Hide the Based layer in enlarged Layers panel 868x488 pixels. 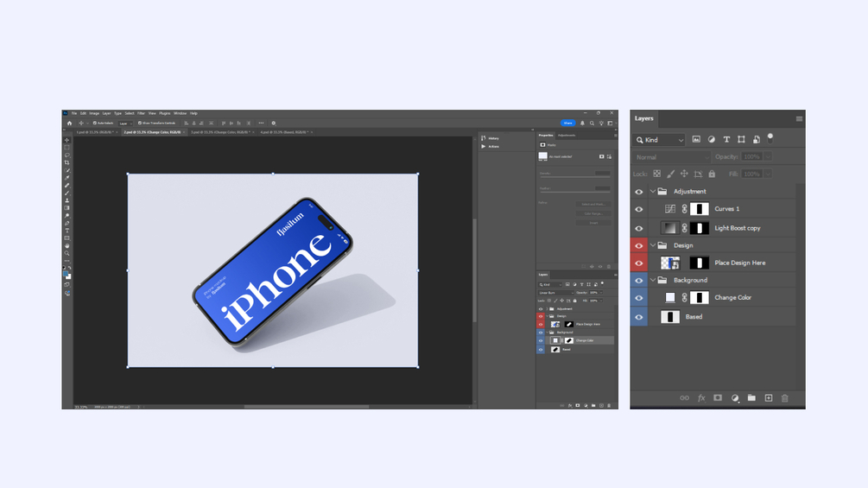[x=639, y=317]
